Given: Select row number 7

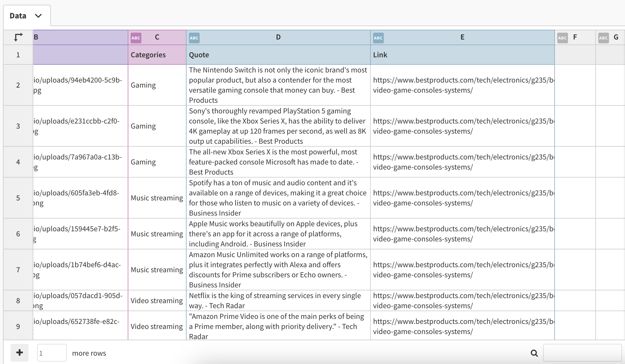Looking at the screenshot, I should click(18, 270).
